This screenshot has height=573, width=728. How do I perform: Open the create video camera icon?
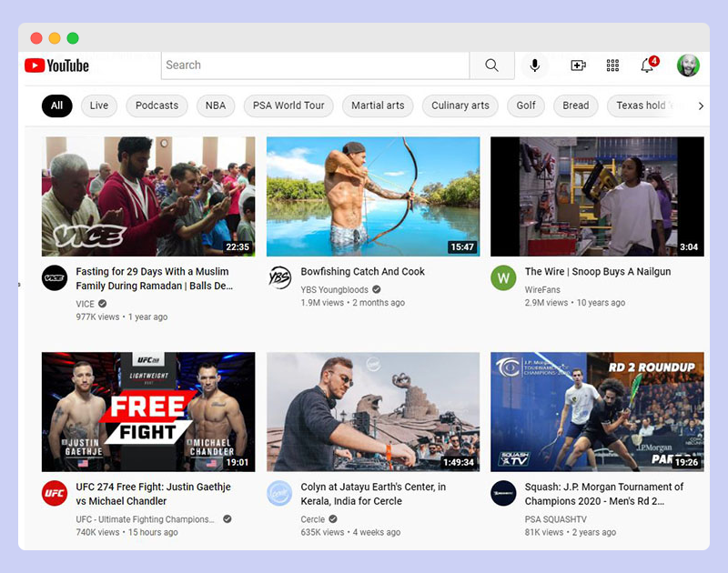[x=578, y=65]
